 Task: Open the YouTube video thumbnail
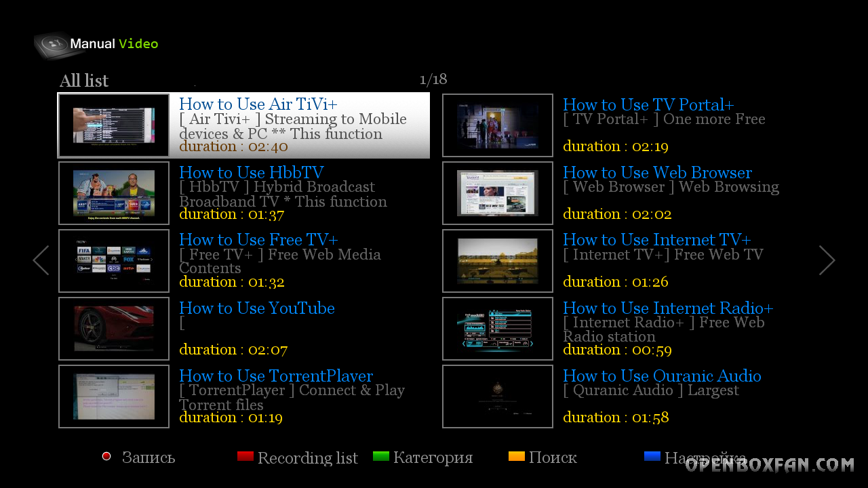coord(114,329)
